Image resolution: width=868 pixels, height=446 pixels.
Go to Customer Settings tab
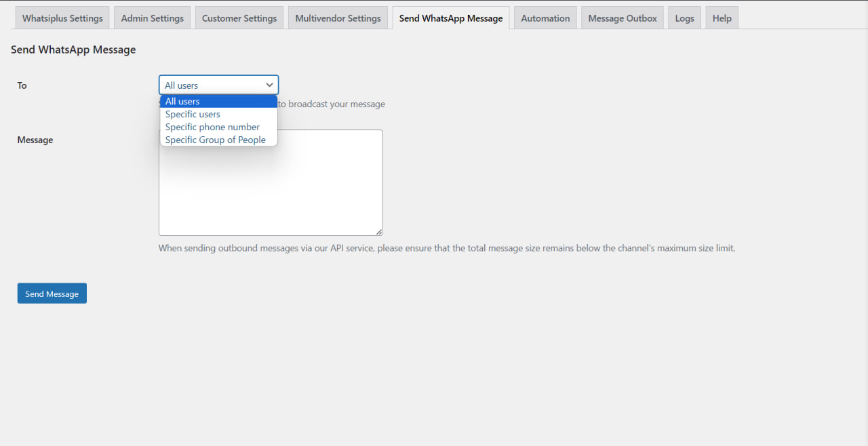pos(239,18)
